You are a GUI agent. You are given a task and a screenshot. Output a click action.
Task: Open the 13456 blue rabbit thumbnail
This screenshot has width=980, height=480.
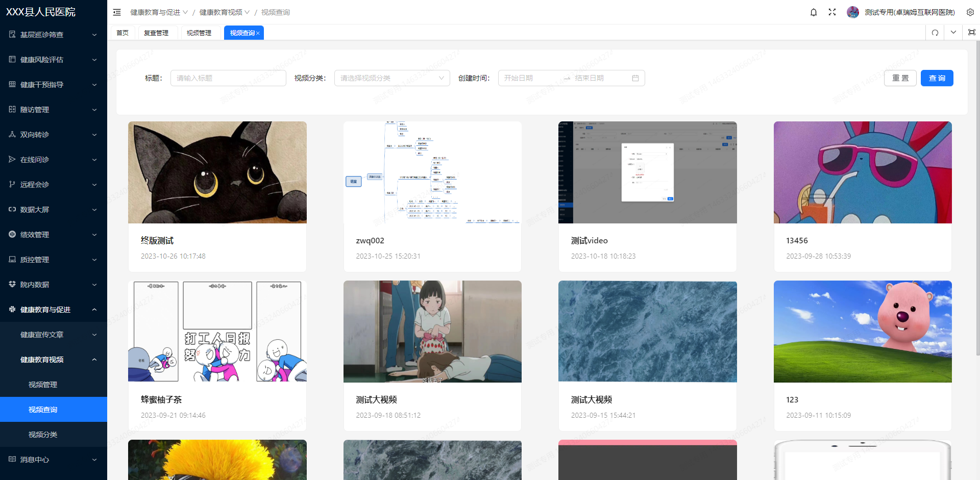point(863,172)
